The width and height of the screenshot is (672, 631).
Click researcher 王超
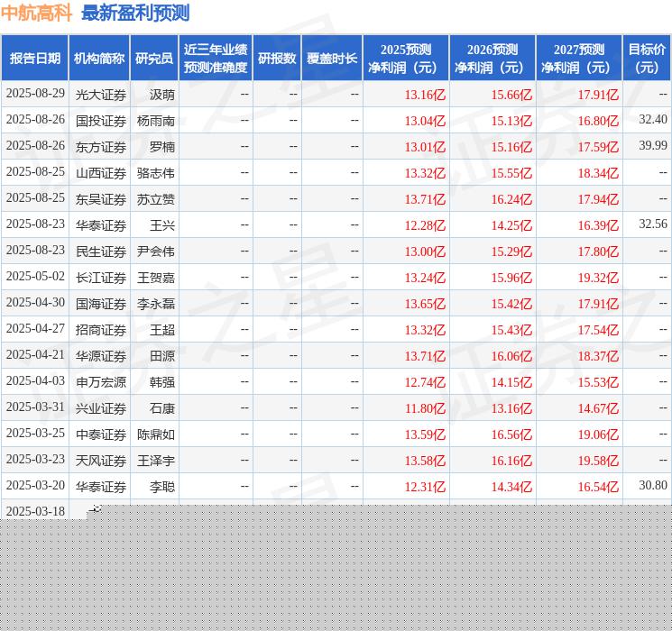pyautogui.click(x=162, y=330)
